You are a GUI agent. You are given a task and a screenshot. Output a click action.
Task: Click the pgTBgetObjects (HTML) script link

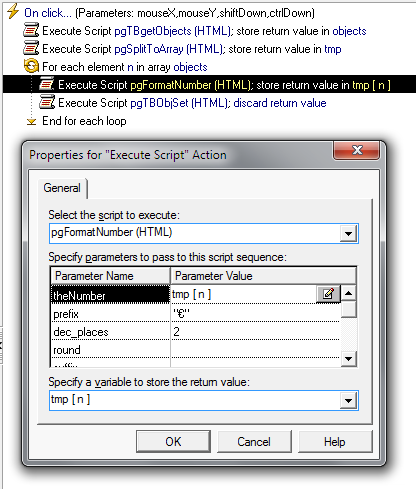point(173,31)
